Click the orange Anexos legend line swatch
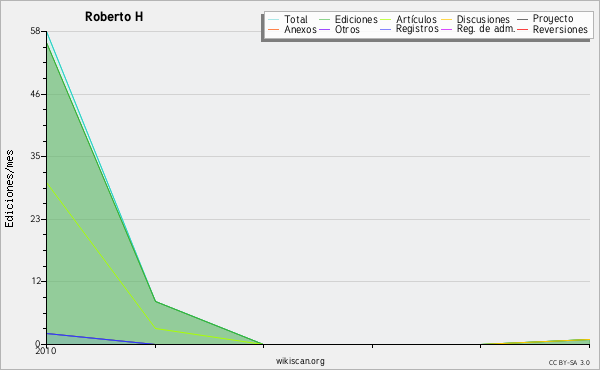 [x=274, y=30]
